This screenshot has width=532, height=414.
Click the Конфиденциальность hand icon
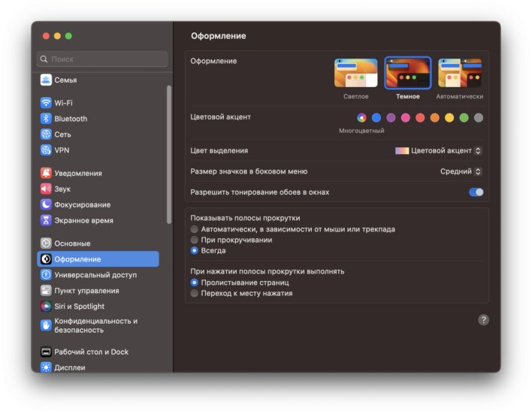46,325
